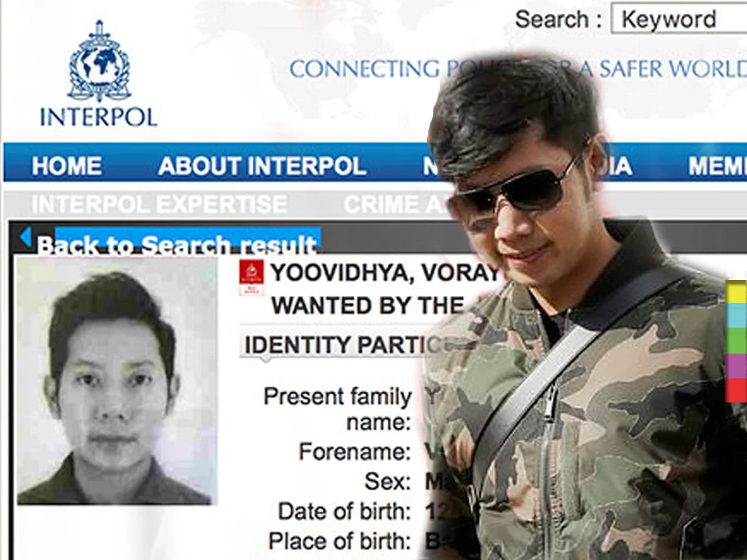
Task: Open the wanted person's mugshot thumbnail
Action: pos(116,381)
